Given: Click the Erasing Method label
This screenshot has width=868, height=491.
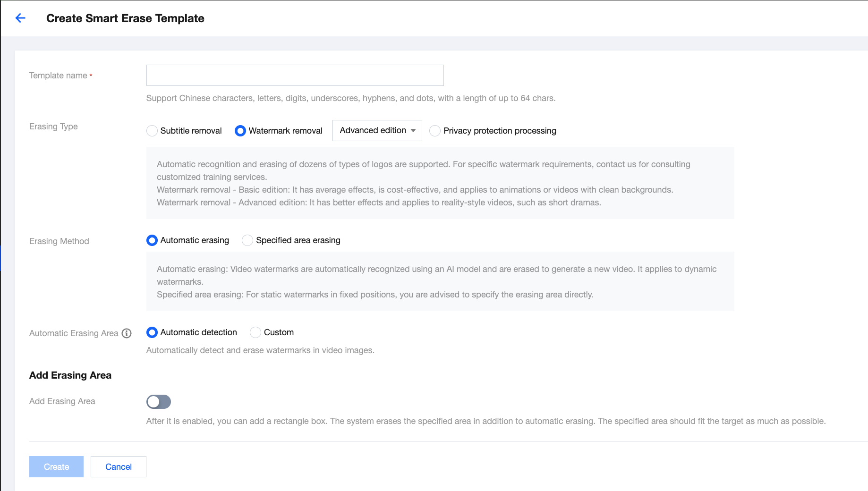Looking at the screenshot, I should pyautogui.click(x=59, y=241).
